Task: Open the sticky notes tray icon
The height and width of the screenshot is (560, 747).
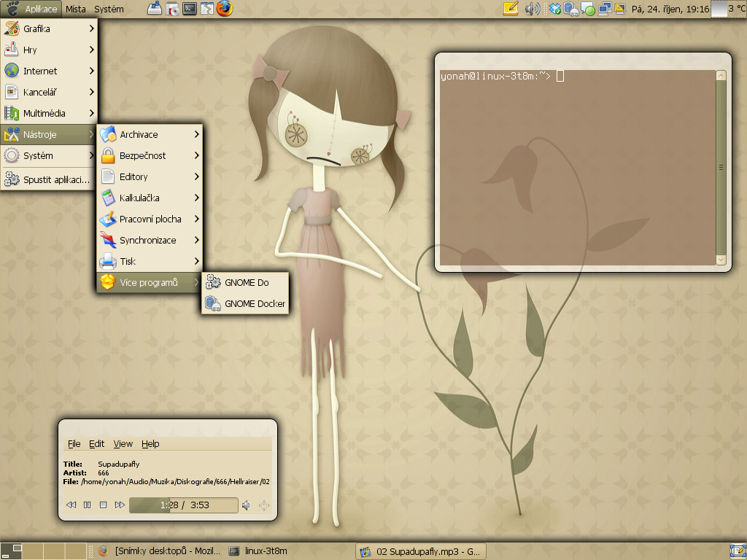Action: point(511,9)
